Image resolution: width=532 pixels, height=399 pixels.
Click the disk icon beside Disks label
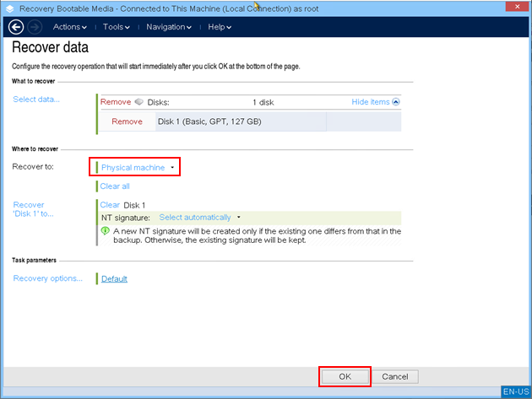(x=138, y=102)
